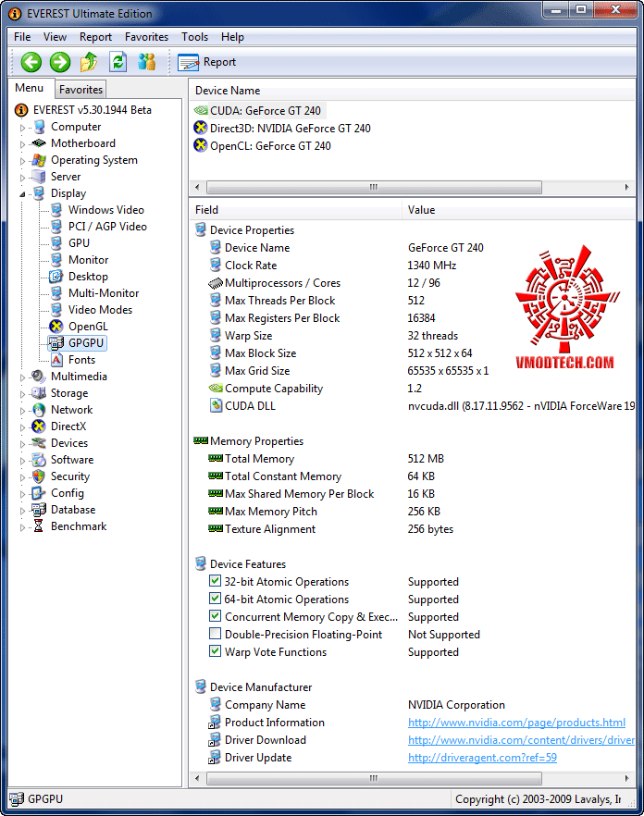
Task: Select the Motherboard tree icon
Action: (x=39, y=143)
